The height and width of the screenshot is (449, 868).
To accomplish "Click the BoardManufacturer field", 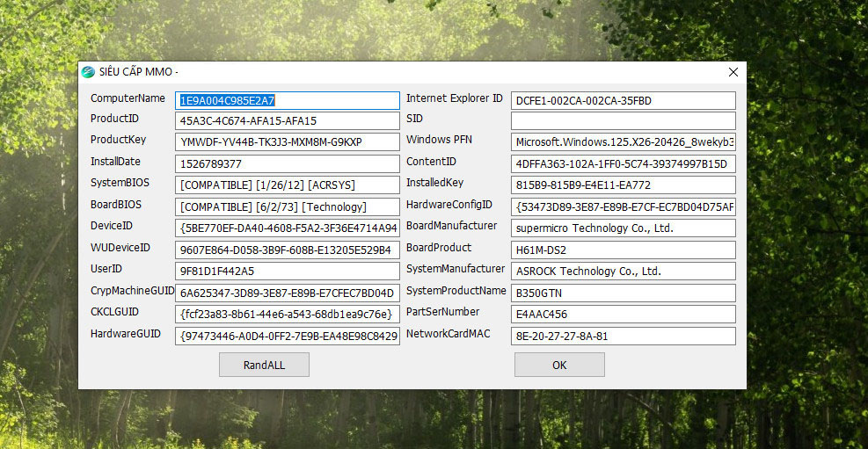I will (624, 228).
